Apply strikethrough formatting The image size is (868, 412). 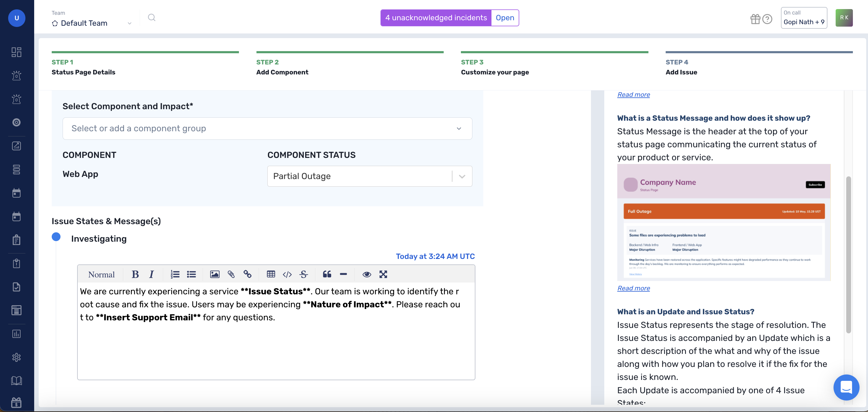tap(304, 274)
